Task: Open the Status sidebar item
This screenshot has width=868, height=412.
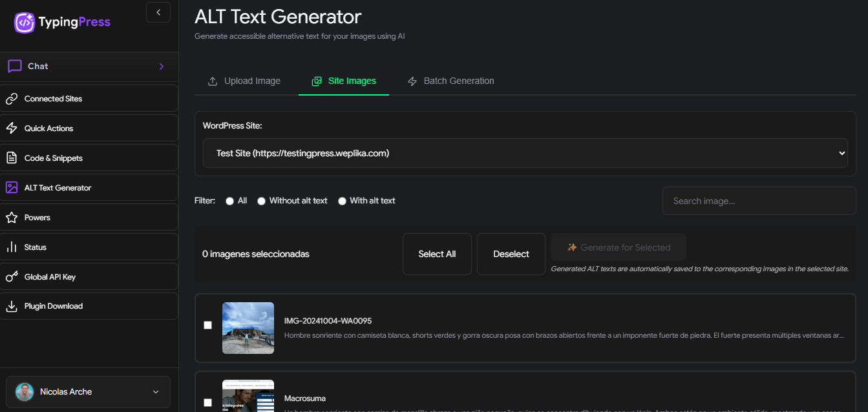Action: coord(89,247)
